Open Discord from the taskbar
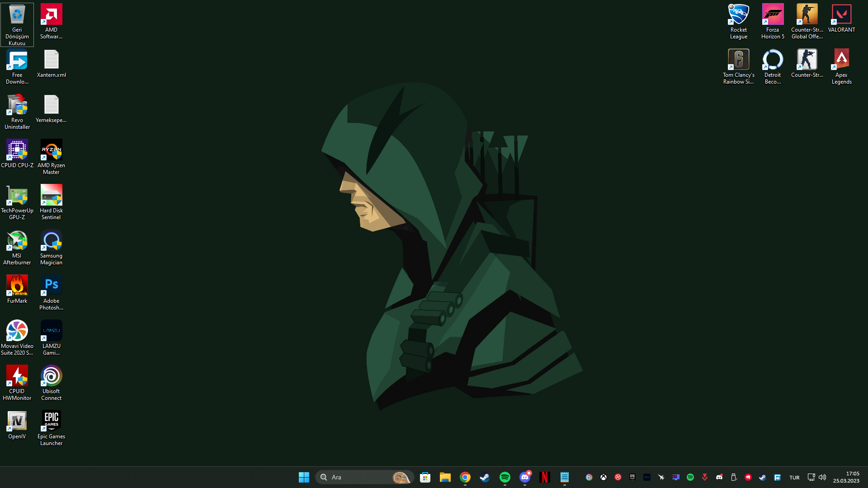868x488 pixels. pos(525,477)
